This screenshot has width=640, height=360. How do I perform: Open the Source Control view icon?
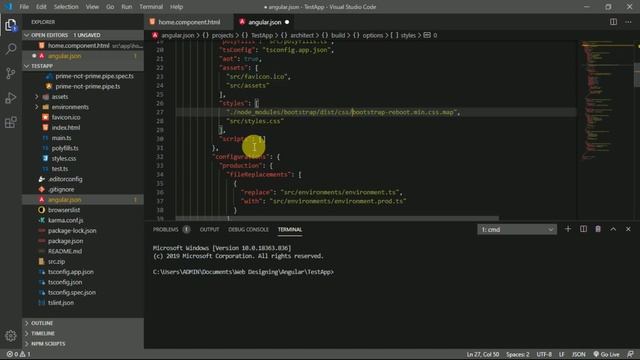(11, 73)
